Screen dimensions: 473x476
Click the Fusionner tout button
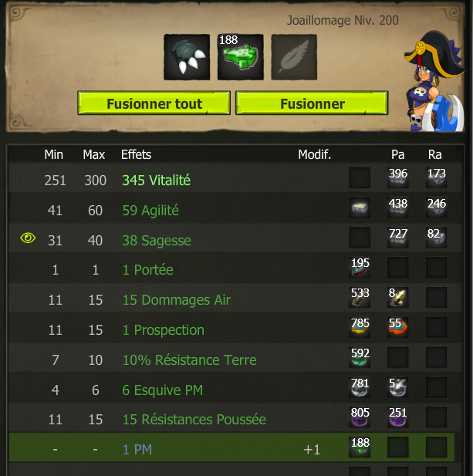[x=154, y=103]
